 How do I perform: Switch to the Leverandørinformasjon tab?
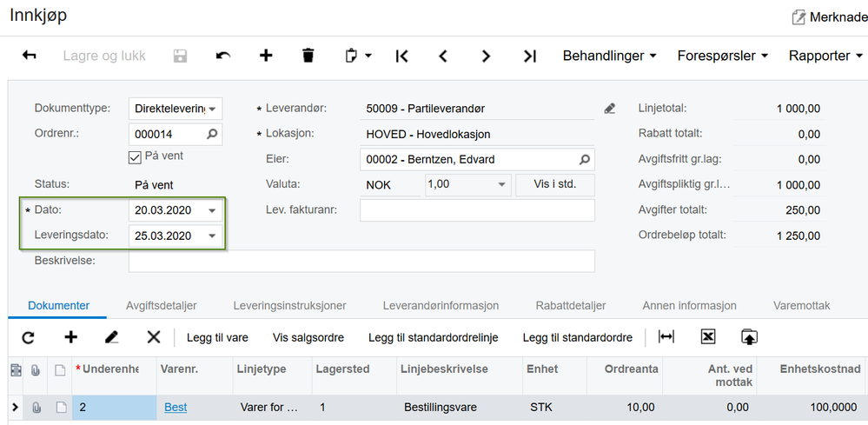pos(441,305)
